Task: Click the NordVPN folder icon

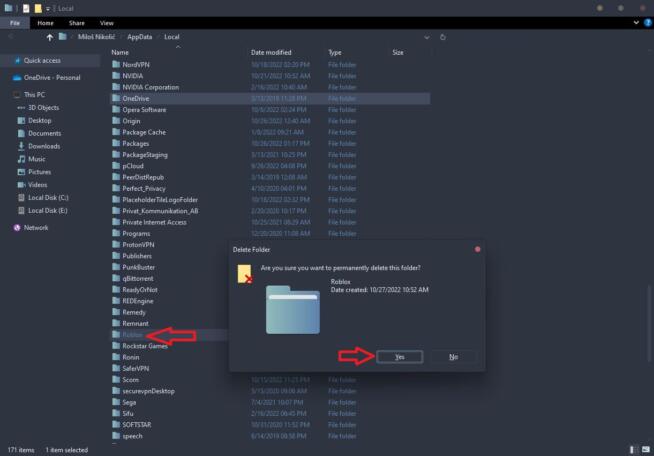Action: click(x=115, y=64)
